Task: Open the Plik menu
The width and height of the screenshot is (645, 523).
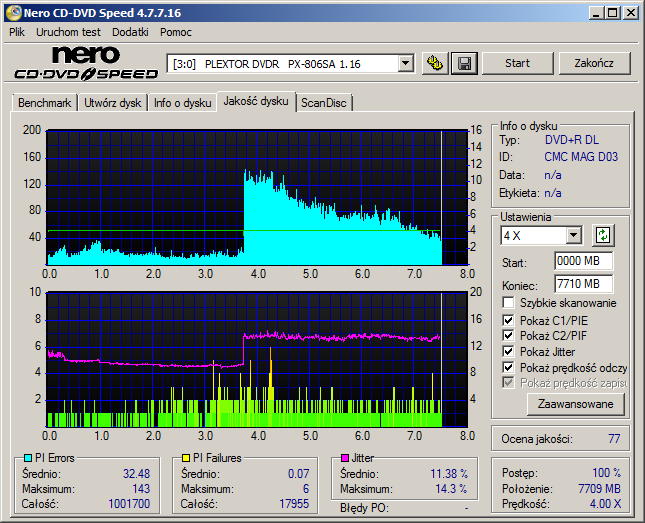Action: [x=17, y=32]
